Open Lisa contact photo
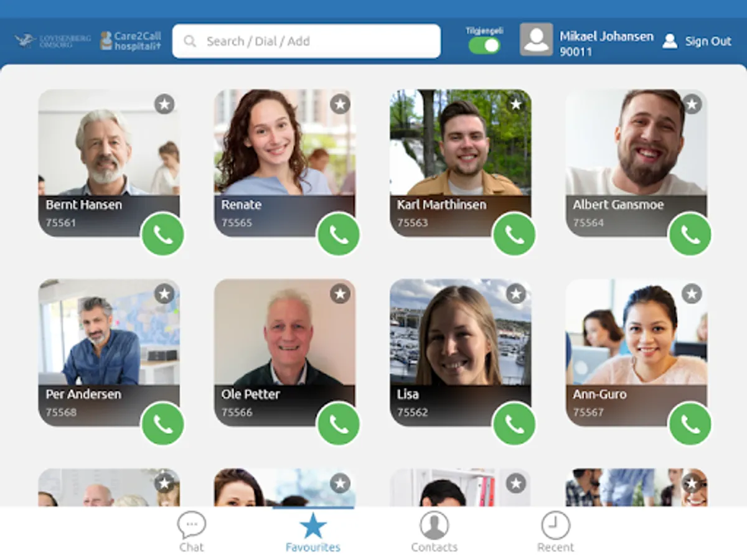The image size is (747, 560). pyautogui.click(x=461, y=332)
